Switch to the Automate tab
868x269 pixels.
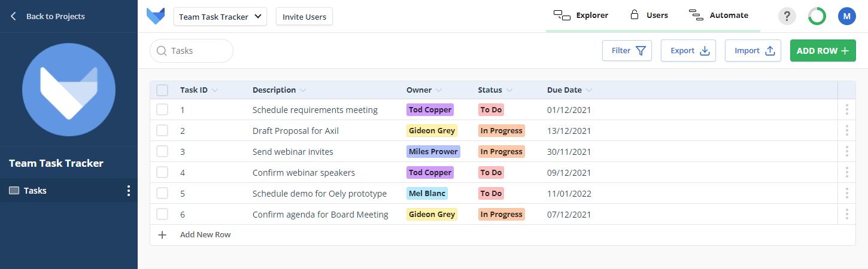tap(719, 16)
